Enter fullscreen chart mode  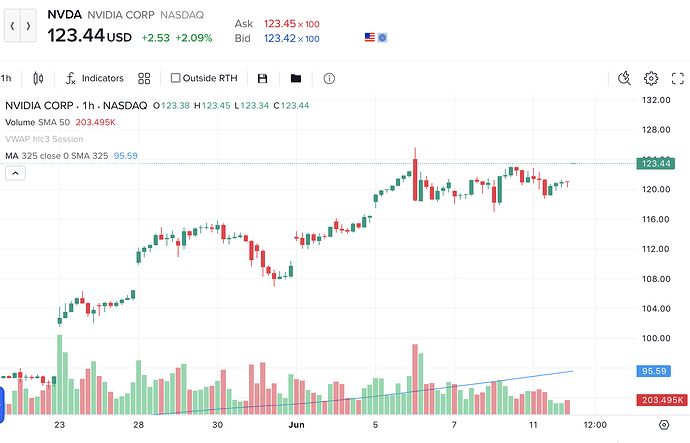click(678, 78)
